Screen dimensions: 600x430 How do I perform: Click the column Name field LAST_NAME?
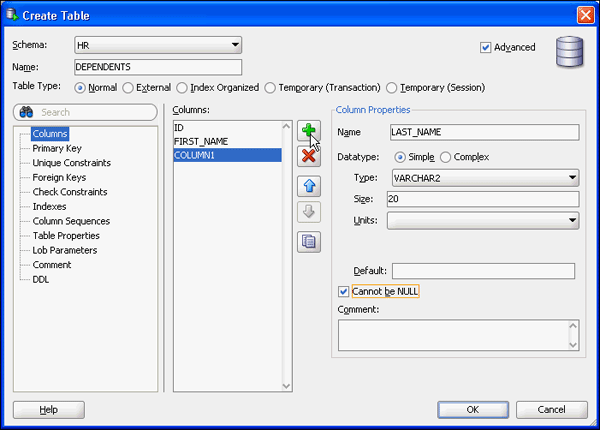[484, 132]
